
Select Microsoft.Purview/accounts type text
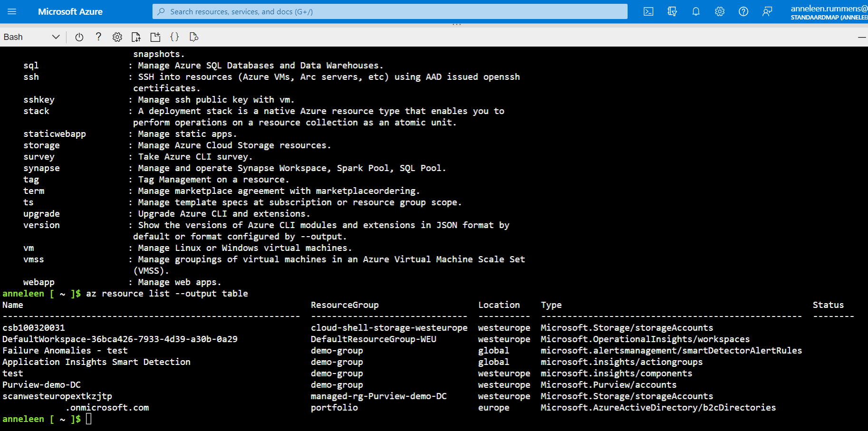pyautogui.click(x=609, y=385)
